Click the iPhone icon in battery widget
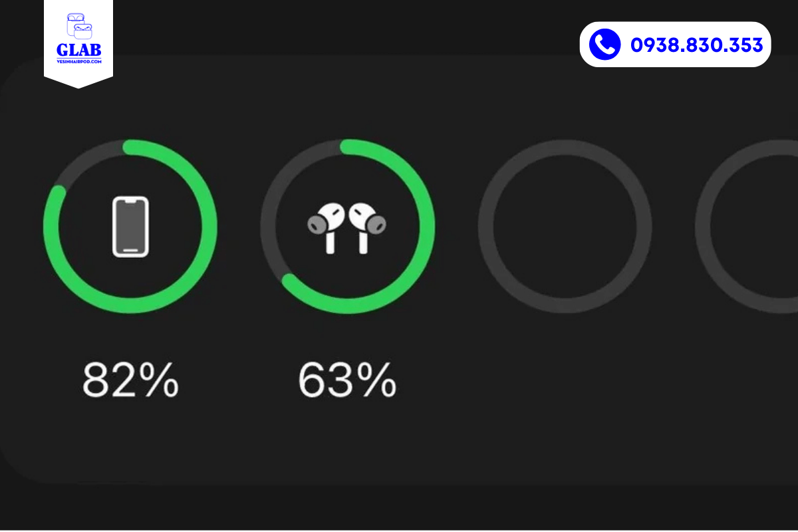Viewport: 798px width, 532px height. [130, 226]
